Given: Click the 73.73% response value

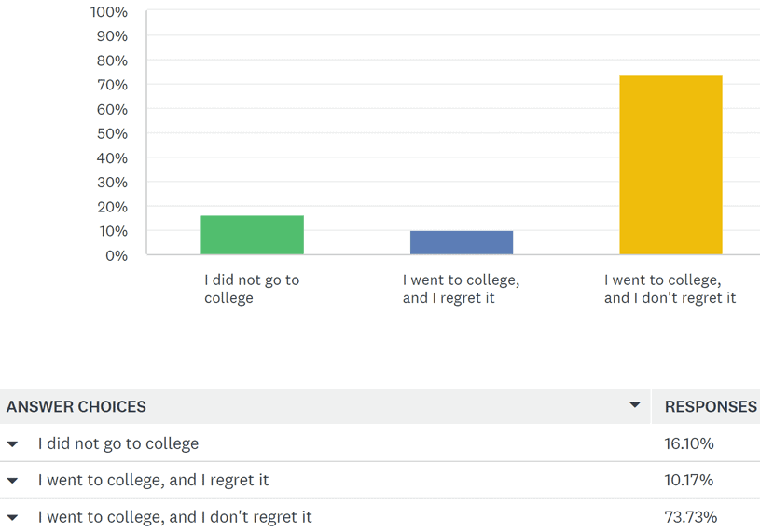Looking at the screenshot, I should pos(691,517).
